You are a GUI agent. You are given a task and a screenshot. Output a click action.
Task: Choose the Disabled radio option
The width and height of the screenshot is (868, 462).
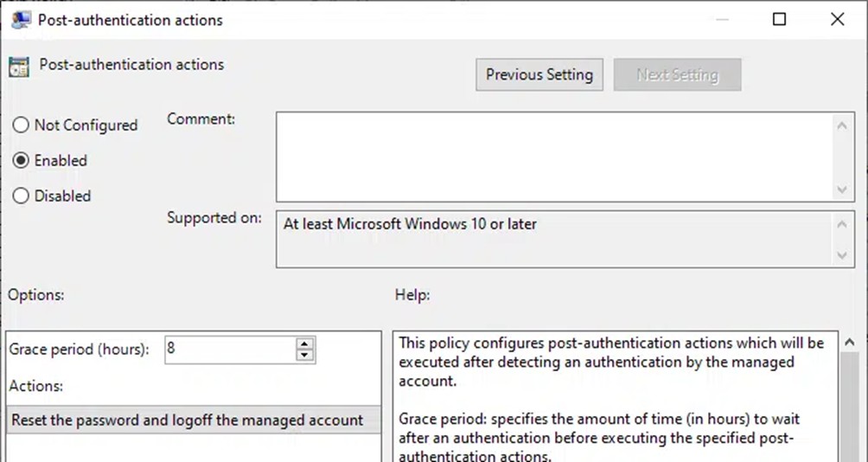click(x=21, y=196)
